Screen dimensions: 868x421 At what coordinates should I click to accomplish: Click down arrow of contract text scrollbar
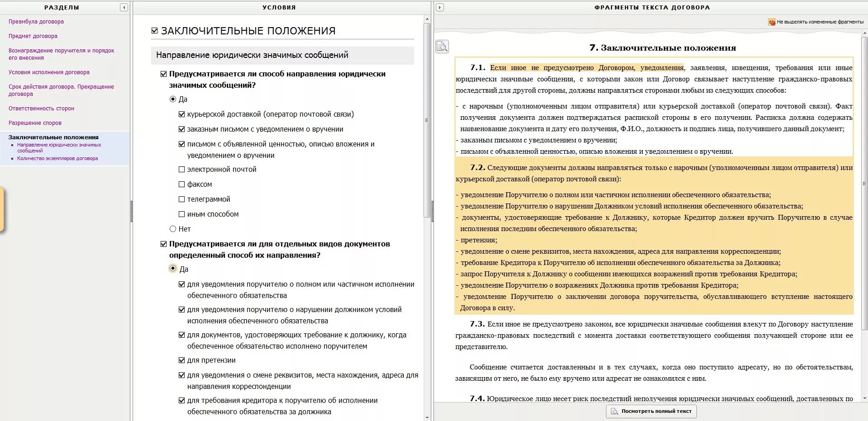(x=864, y=399)
